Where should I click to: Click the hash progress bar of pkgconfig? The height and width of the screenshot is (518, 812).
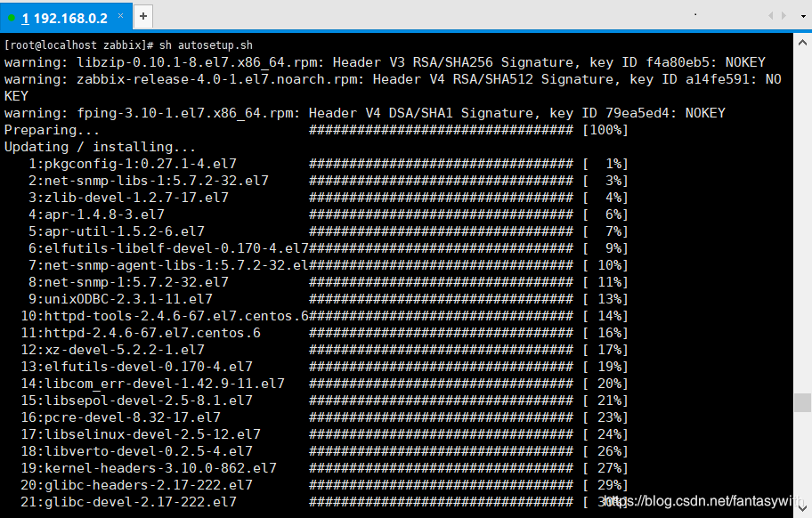pos(442,164)
